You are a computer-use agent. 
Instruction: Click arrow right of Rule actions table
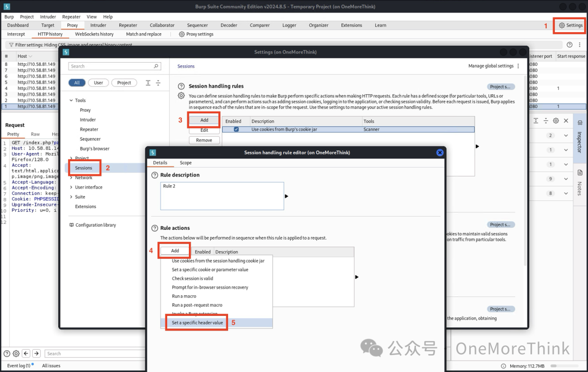(x=357, y=277)
